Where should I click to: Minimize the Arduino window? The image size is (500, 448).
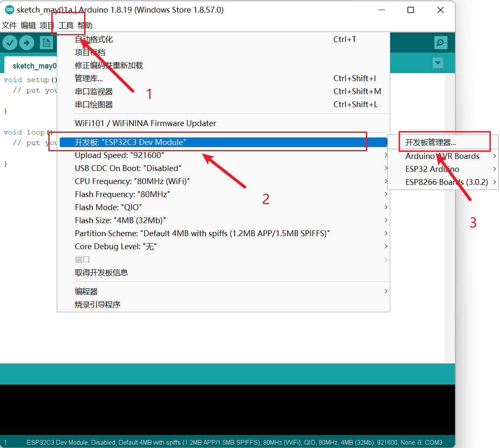pos(382,10)
